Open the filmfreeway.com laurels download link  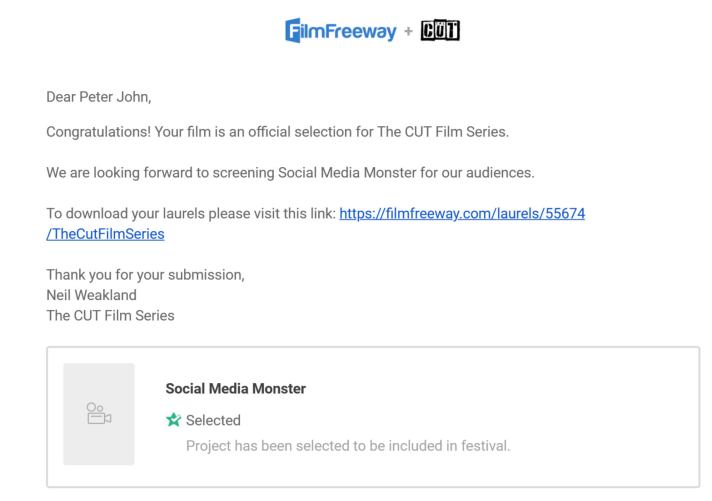(x=462, y=215)
